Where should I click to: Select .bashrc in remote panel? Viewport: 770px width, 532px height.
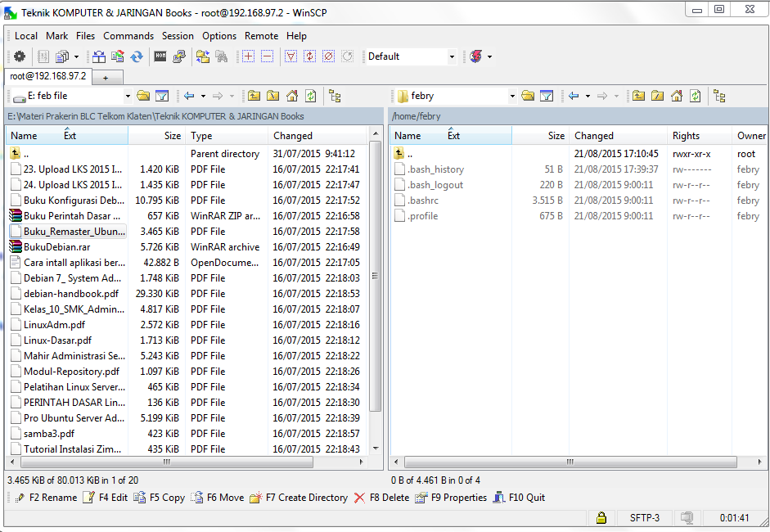coord(423,201)
